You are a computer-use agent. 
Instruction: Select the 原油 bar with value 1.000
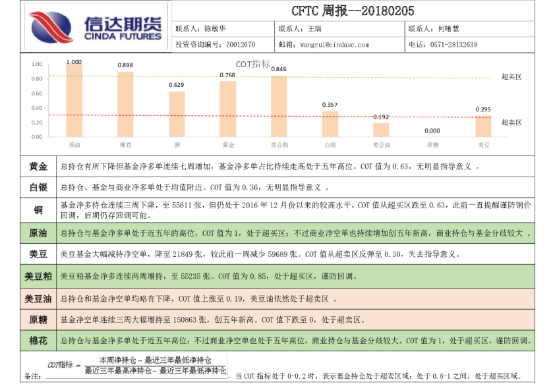(x=74, y=101)
